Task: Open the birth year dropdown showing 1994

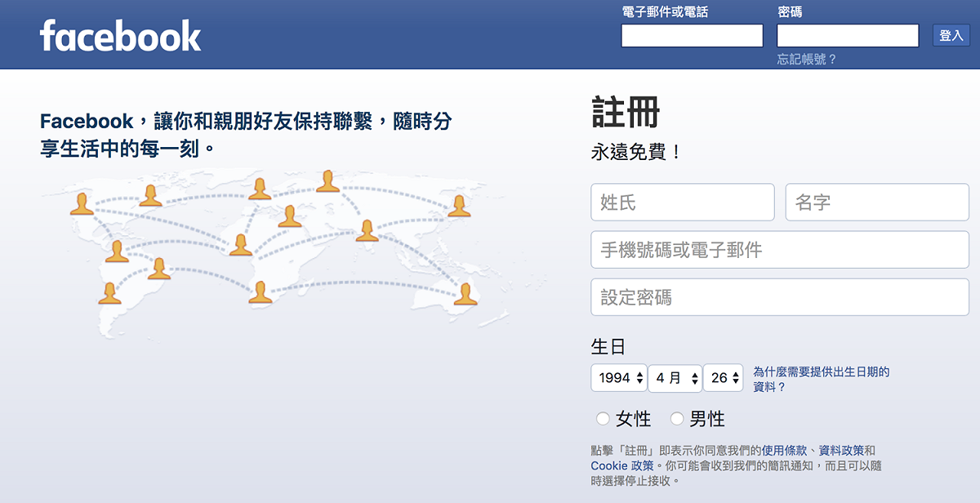Action: [x=618, y=378]
